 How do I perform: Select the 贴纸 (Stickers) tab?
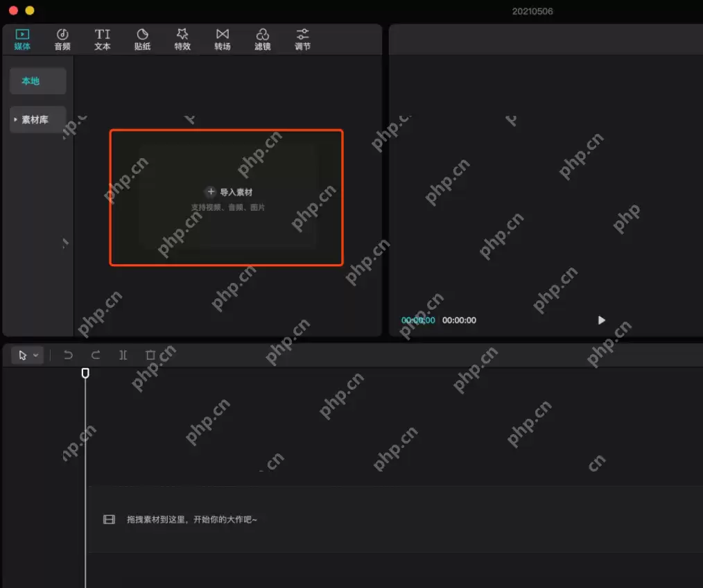142,40
